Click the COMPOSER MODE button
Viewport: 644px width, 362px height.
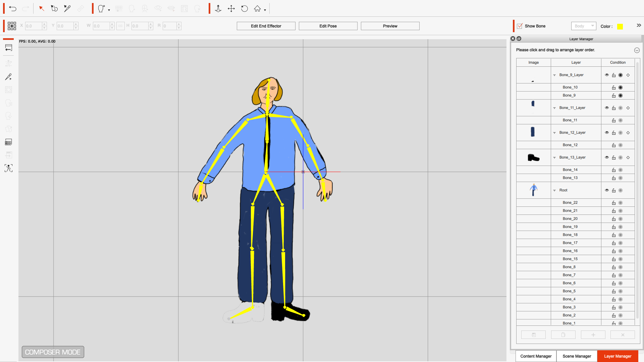[x=53, y=352]
